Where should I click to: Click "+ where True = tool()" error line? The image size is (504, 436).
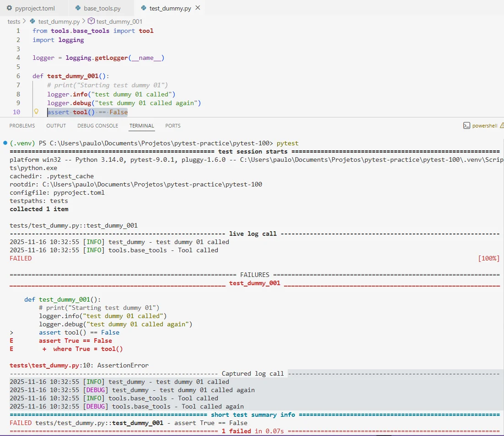click(82, 349)
